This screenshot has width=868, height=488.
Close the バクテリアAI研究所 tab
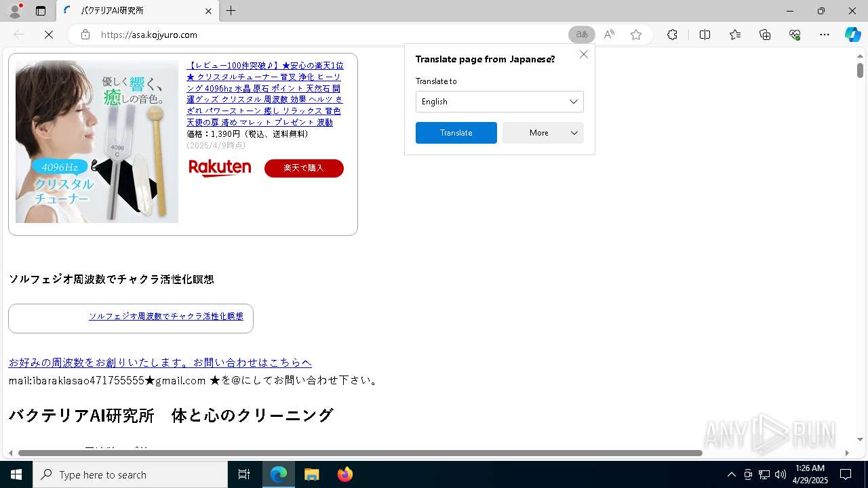[208, 11]
